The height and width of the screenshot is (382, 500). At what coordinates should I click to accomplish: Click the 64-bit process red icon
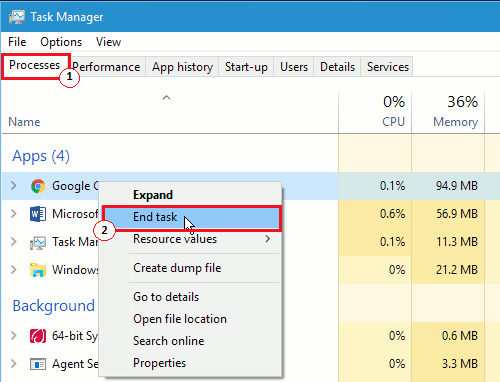point(38,336)
